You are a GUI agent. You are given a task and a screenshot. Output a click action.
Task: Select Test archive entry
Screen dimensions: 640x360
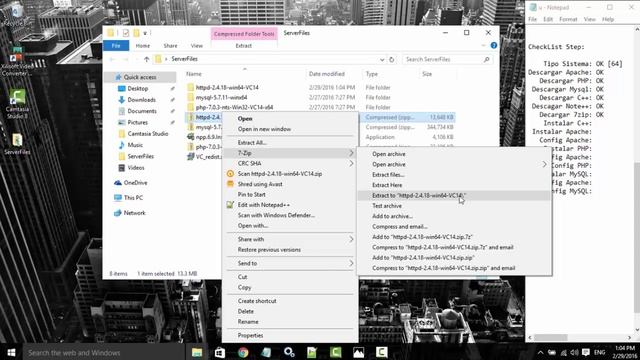[387, 206]
